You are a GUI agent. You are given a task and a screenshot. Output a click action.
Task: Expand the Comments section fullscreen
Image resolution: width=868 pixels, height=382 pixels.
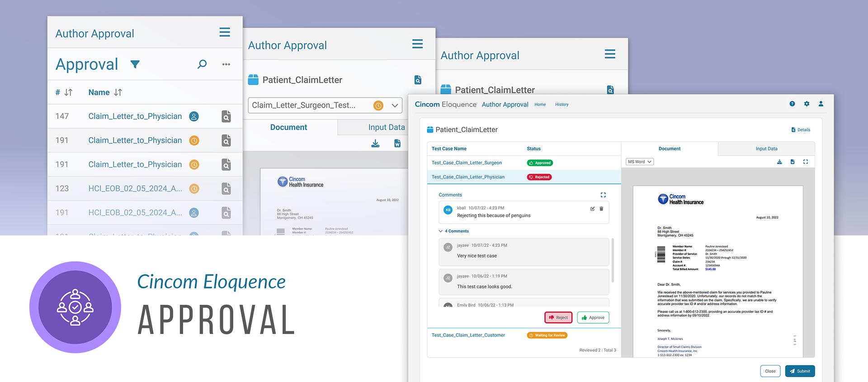click(x=603, y=195)
